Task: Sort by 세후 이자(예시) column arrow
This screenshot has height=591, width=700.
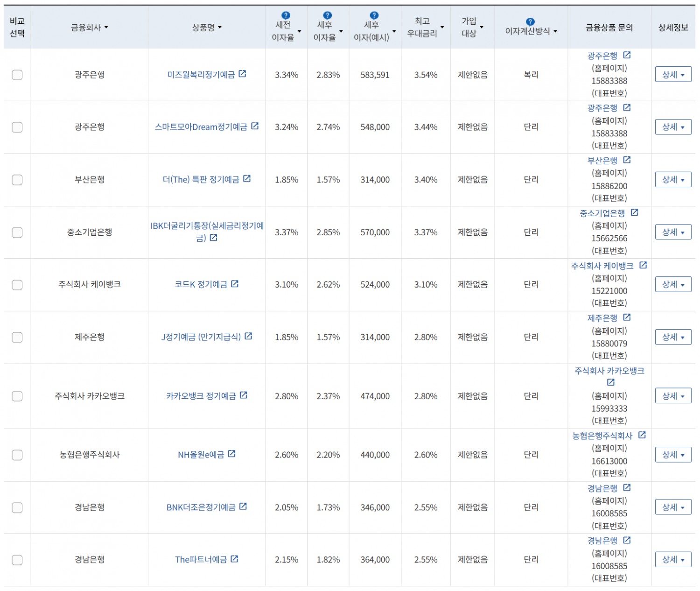Action: 394,32
